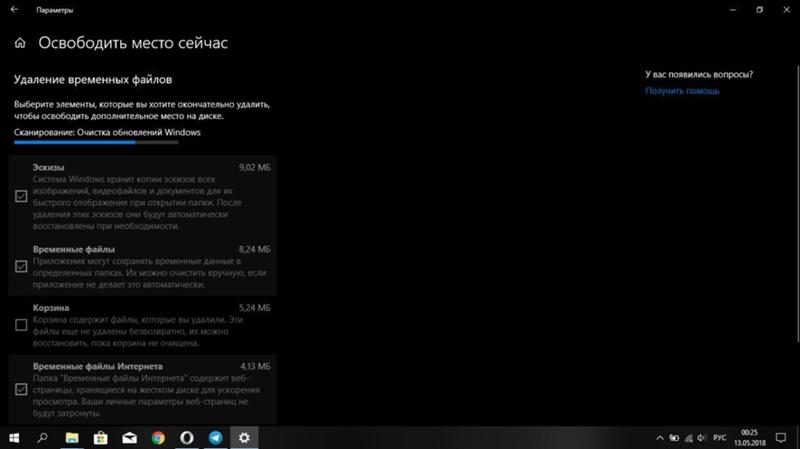Screen dimensions: 800x449
Task: Minimize the Параметры window
Action: point(733,10)
